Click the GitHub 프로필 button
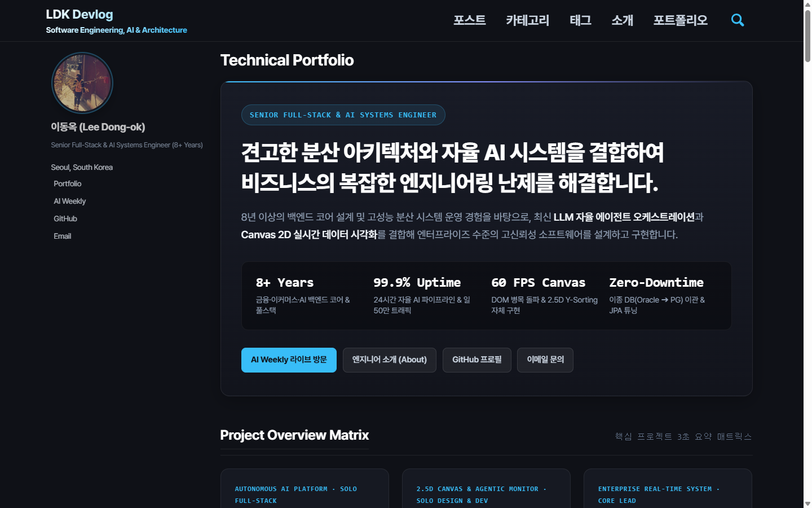Viewport: 812px width, 508px height. point(477,360)
